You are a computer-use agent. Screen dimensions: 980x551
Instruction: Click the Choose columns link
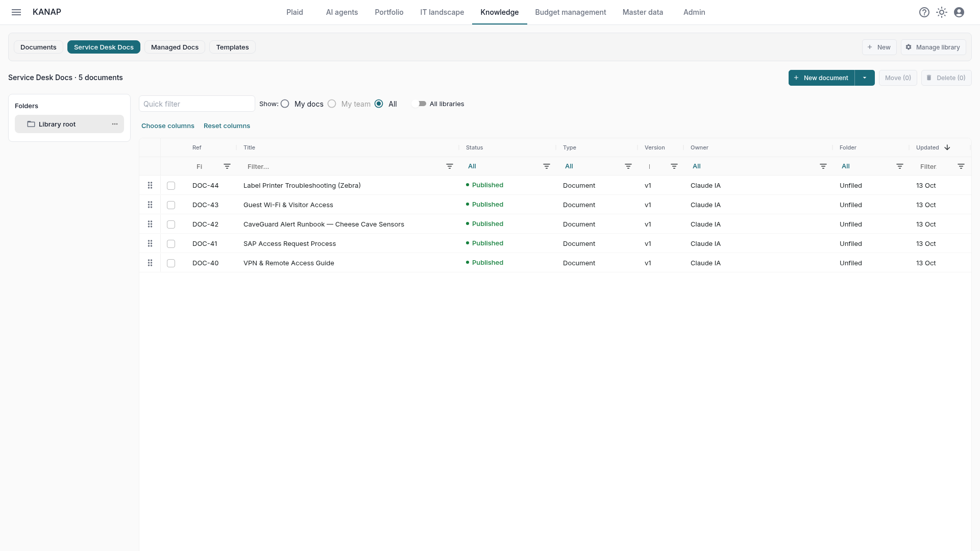(168, 126)
